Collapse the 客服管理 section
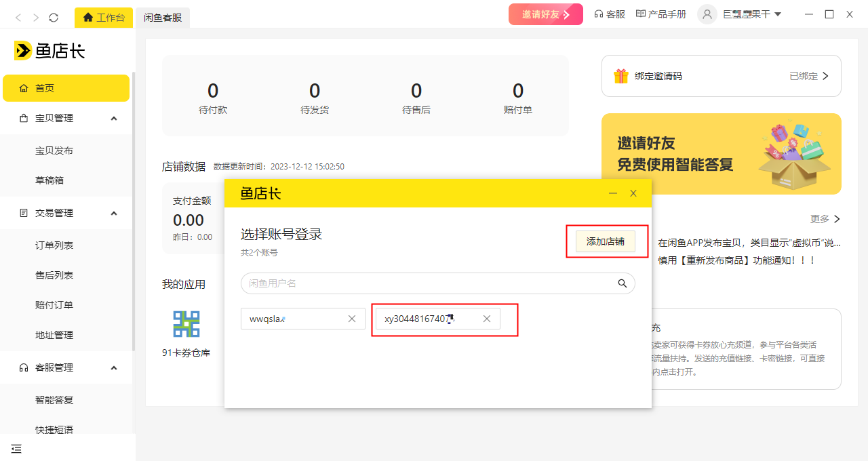 pyautogui.click(x=113, y=367)
